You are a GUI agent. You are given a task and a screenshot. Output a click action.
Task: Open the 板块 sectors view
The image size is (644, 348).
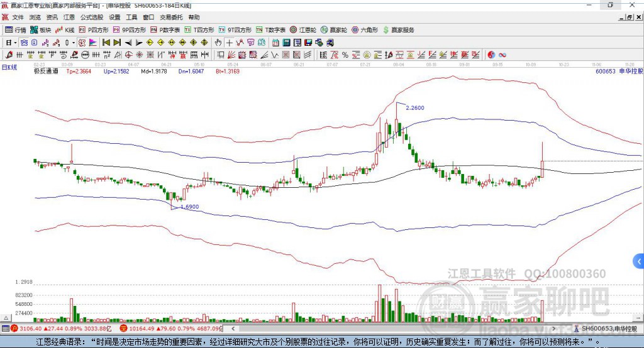coord(41,30)
